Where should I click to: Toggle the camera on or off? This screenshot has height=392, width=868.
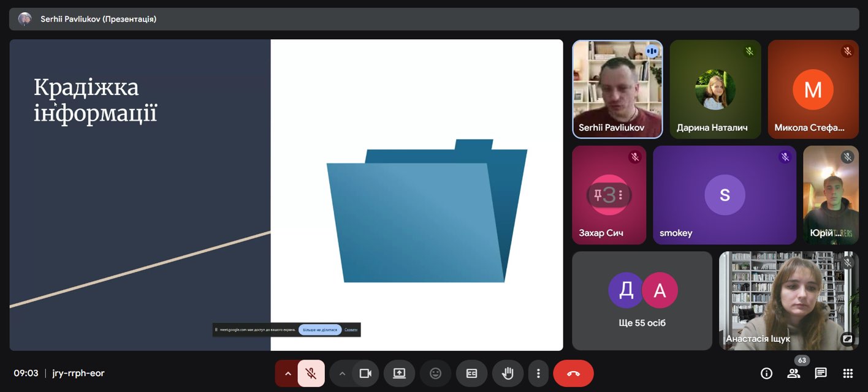pos(366,373)
